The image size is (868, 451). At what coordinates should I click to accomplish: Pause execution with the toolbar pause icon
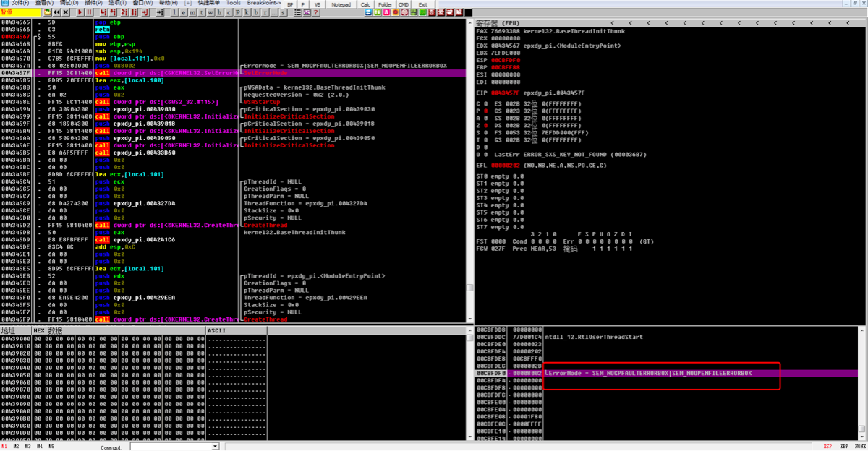[89, 12]
